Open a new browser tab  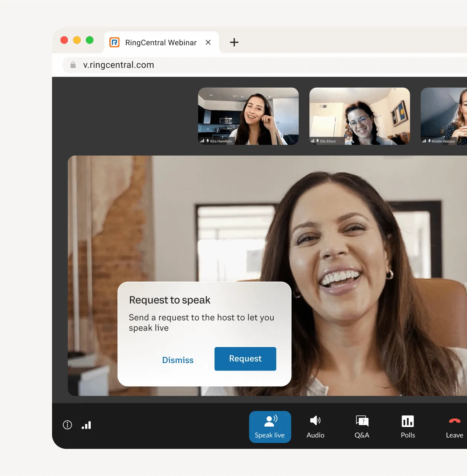pos(234,42)
